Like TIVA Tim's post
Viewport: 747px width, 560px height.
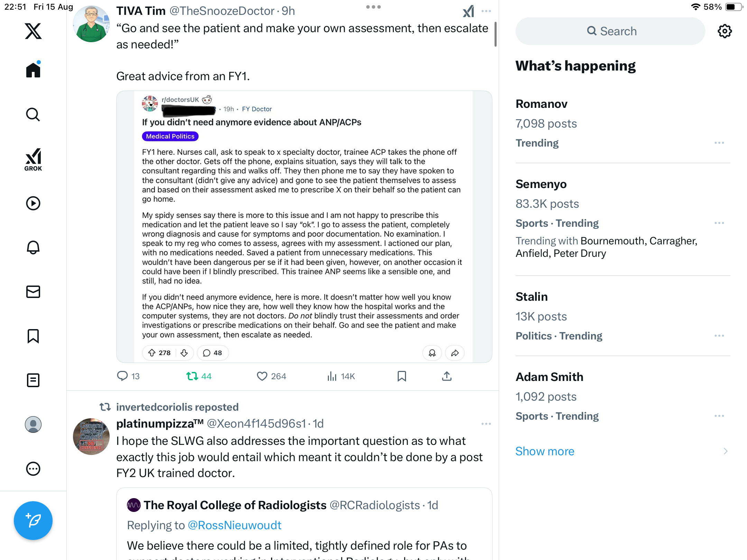click(262, 376)
